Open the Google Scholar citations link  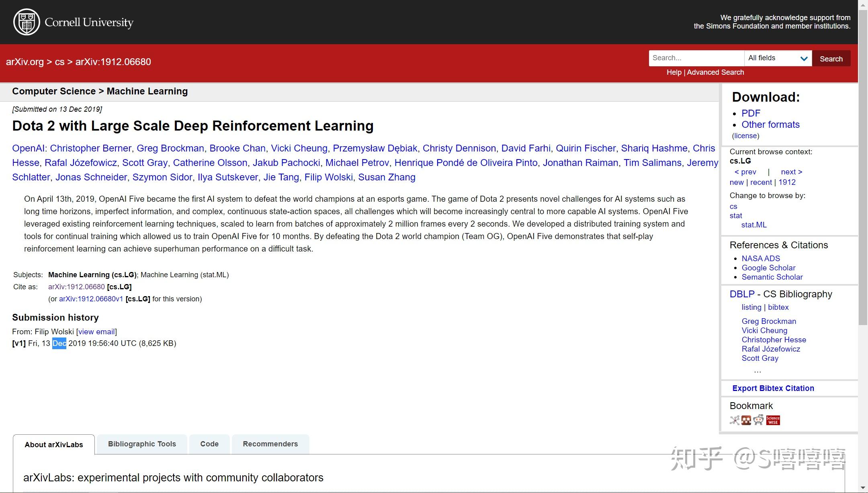coord(768,268)
